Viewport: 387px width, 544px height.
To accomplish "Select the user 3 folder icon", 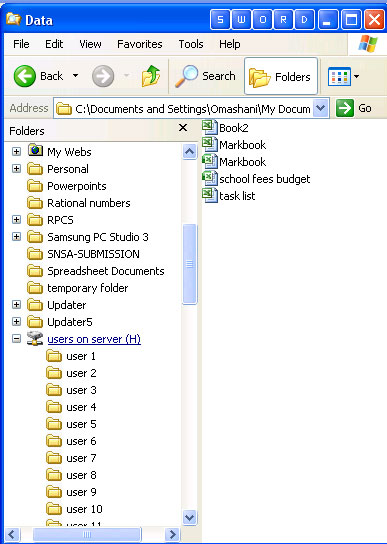I will click(54, 390).
